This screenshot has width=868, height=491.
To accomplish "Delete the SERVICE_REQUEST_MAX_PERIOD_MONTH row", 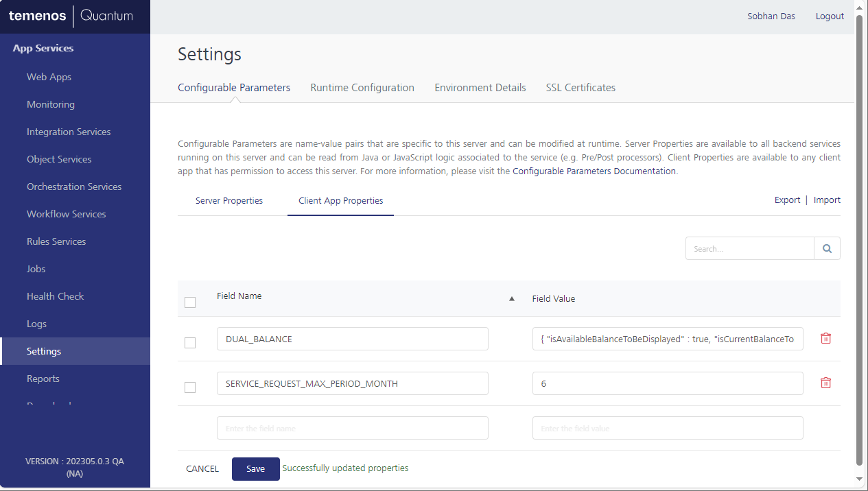I will pyautogui.click(x=826, y=383).
